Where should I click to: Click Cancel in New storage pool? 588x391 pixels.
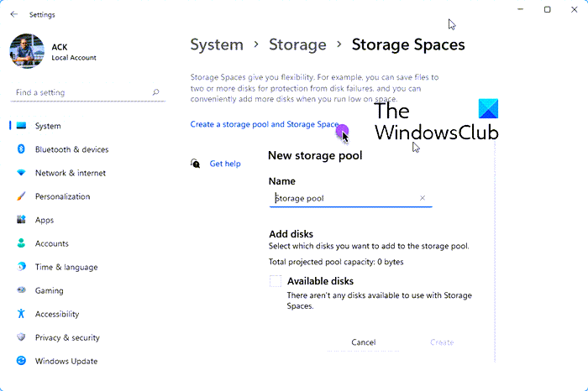(x=364, y=342)
